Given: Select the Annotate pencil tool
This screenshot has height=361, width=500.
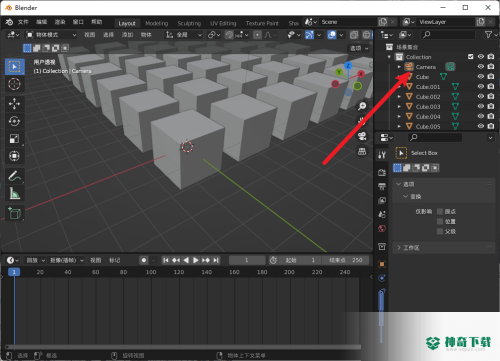Looking at the screenshot, I should [x=14, y=176].
